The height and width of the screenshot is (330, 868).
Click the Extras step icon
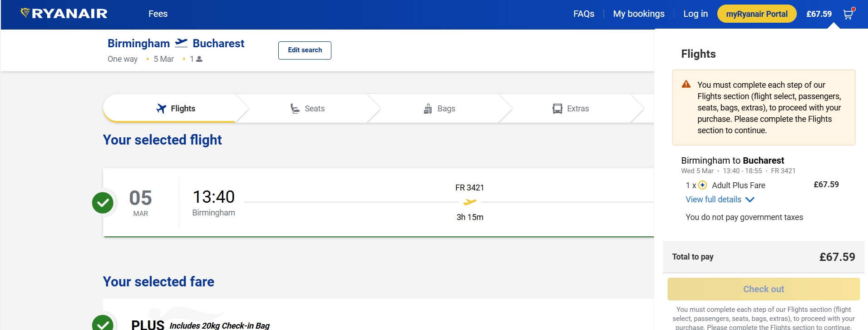(x=557, y=109)
